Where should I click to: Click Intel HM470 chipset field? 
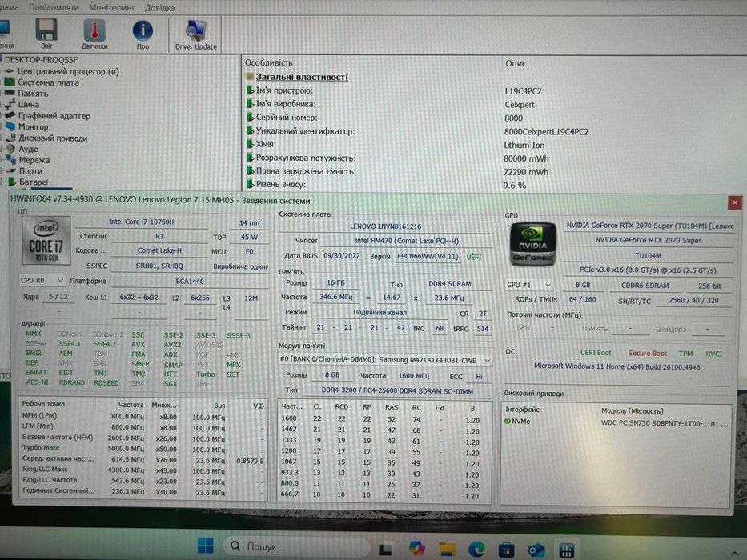[407, 241]
